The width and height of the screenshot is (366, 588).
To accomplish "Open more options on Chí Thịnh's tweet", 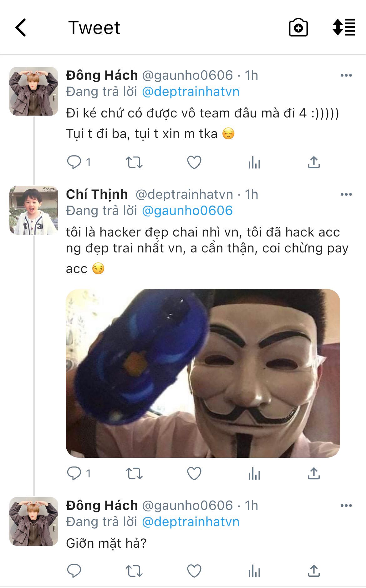I will [346, 194].
